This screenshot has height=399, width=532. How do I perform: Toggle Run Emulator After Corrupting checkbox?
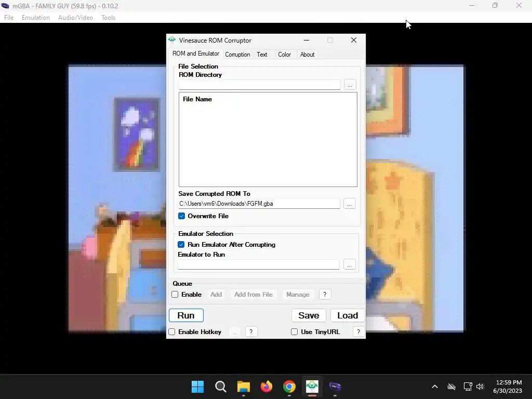pyautogui.click(x=181, y=245)
